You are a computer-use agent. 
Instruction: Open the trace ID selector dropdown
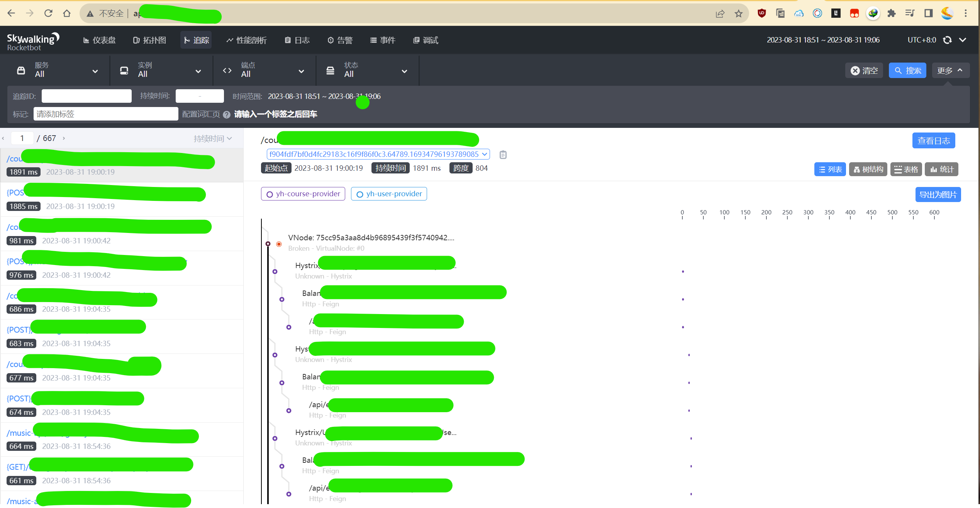point(378,155)
